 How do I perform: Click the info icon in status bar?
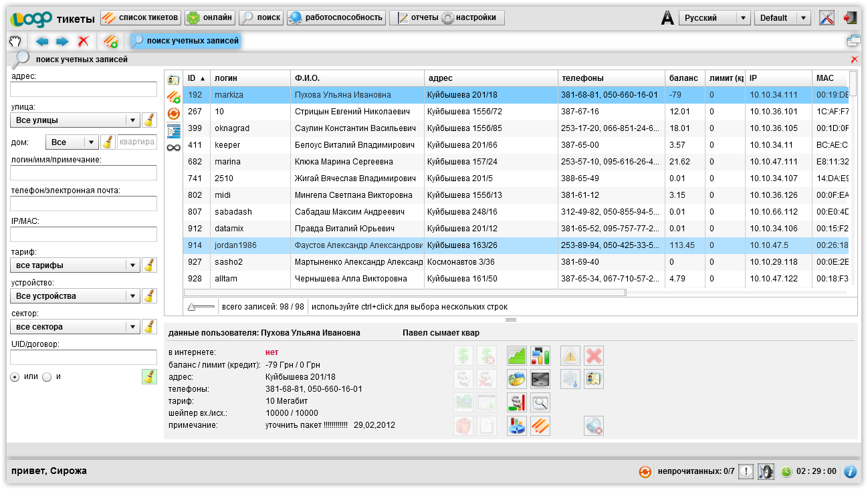click(x=850, y=471)
